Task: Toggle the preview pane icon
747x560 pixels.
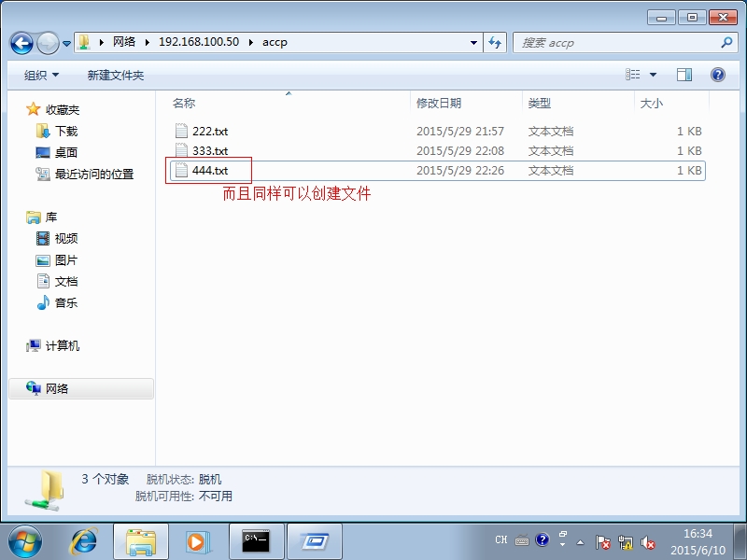Action: pyautogui.click(x=684, y=75)
